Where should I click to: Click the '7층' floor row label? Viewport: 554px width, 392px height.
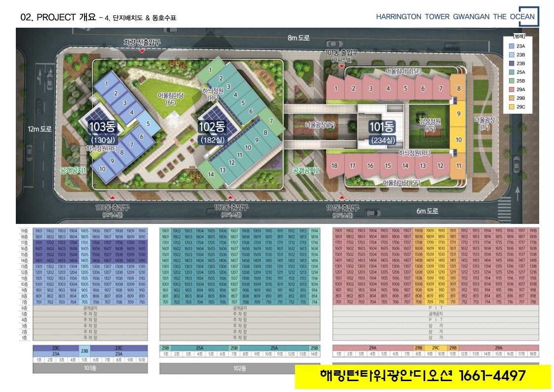point(24,302)
